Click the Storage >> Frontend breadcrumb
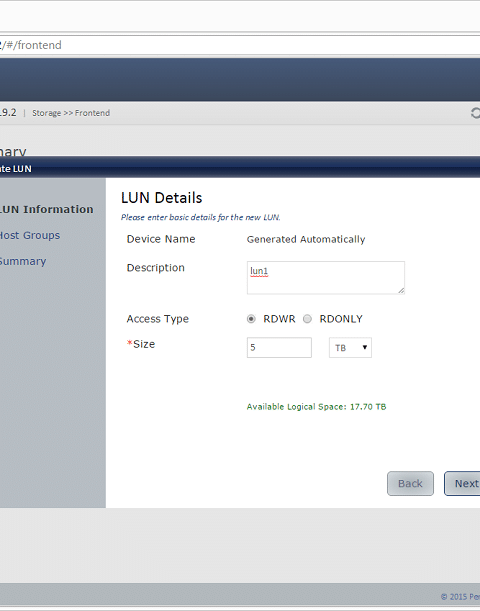 (x=71, y=113)
